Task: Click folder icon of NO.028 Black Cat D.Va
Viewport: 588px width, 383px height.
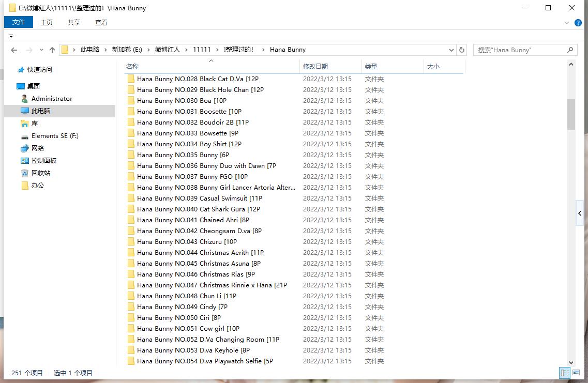Action: 131,79
